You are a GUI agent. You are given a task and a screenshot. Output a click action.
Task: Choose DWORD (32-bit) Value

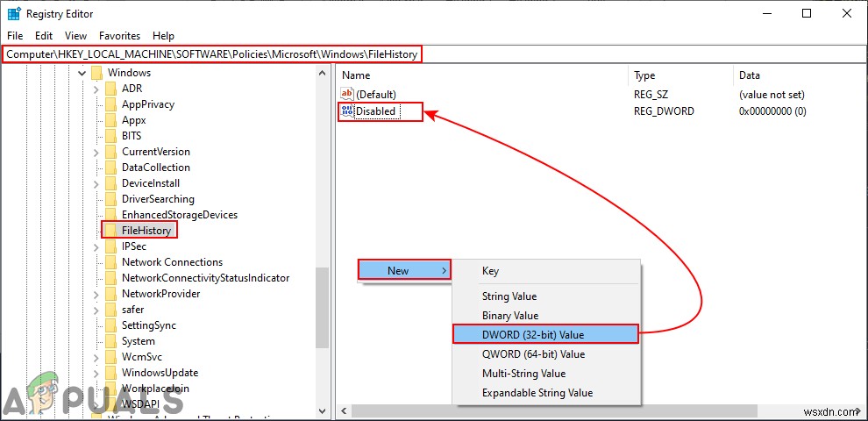[546, 334]
